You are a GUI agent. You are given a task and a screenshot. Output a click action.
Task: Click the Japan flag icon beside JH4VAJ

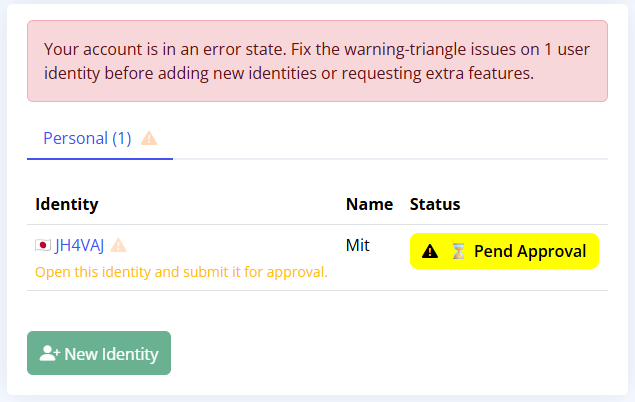43,245
